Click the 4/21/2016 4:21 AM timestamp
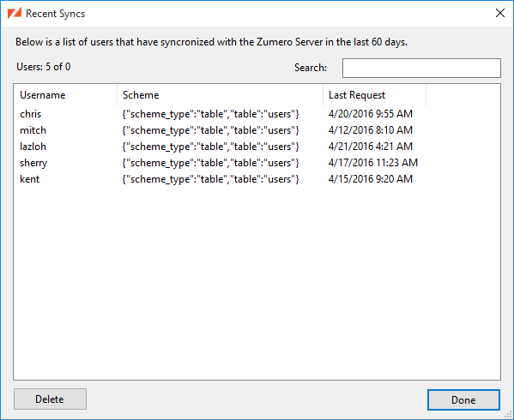Viewport: 514px width, 420px height. [x=371, y=147]
